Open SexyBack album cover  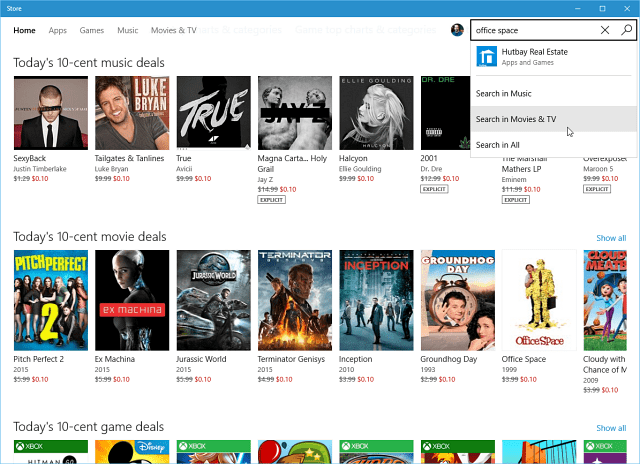(51, 113)
